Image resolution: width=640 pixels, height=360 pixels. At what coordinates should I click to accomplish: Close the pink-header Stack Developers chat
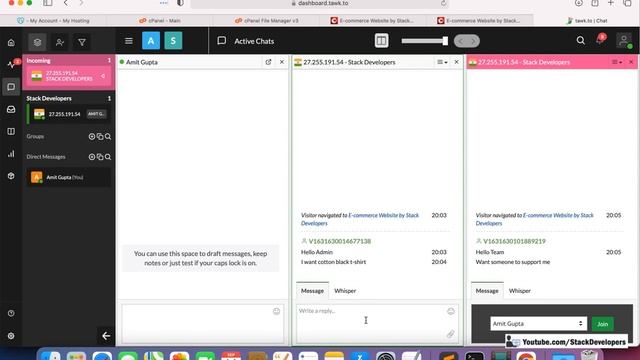click(x=631, y=62)
